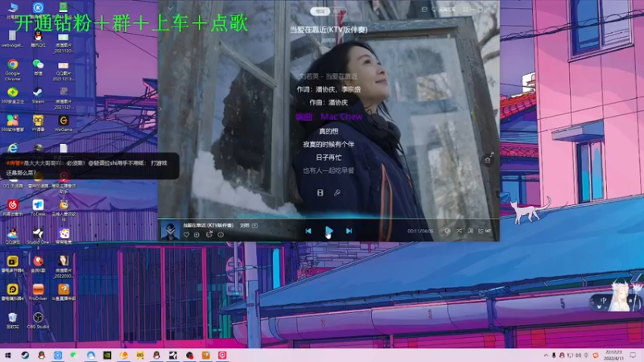Open the notification center icon
This screenshot has width=644, height=362.
634,355
